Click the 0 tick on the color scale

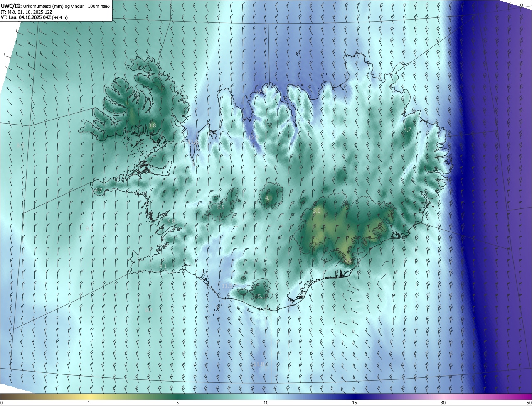[x=2, y=403]
